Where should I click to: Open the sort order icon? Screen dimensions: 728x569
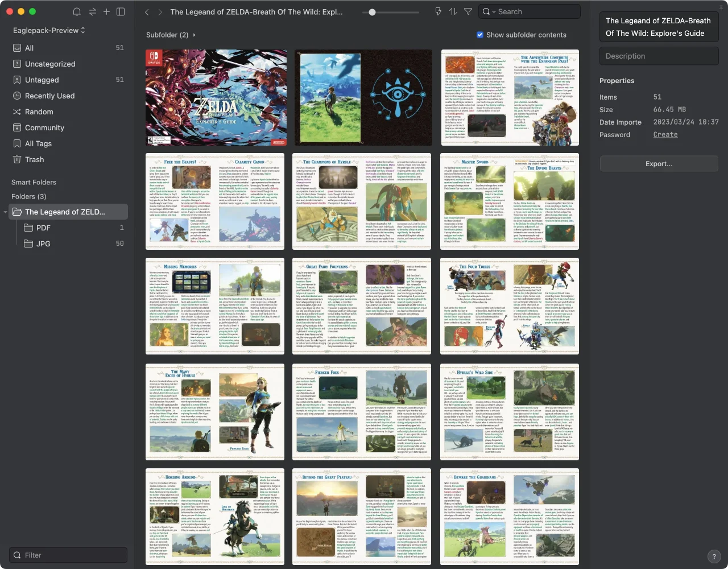tap(453, 11)
